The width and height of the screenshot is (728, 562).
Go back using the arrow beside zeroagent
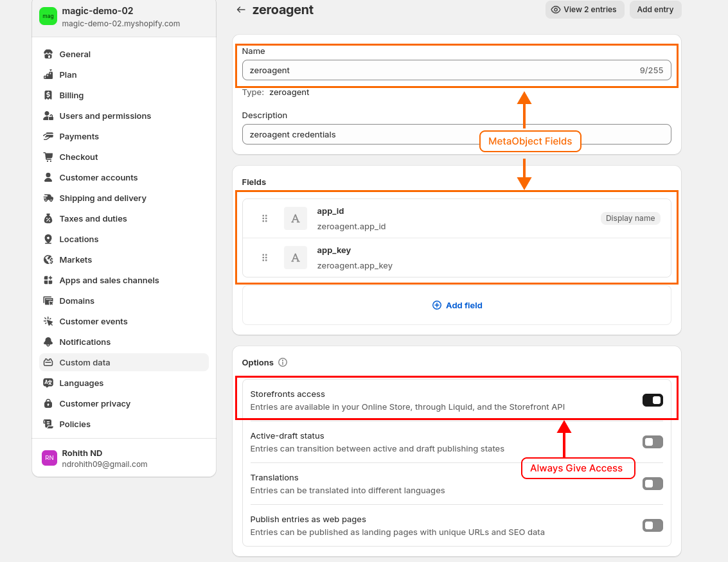[240, 10]
